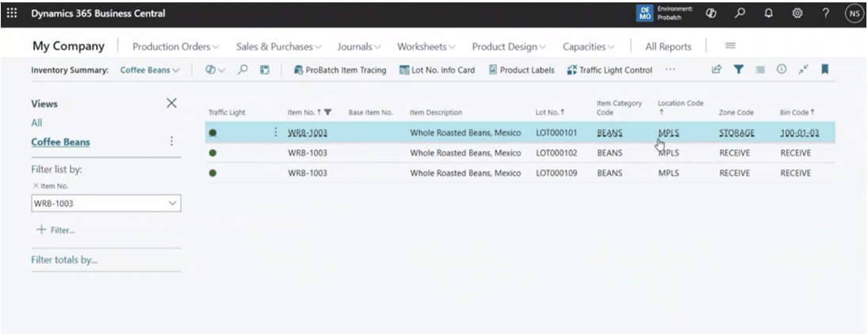Click the list view layout icon
The height and width of the screenshot is (334, 868).
(x=760, y=69)
